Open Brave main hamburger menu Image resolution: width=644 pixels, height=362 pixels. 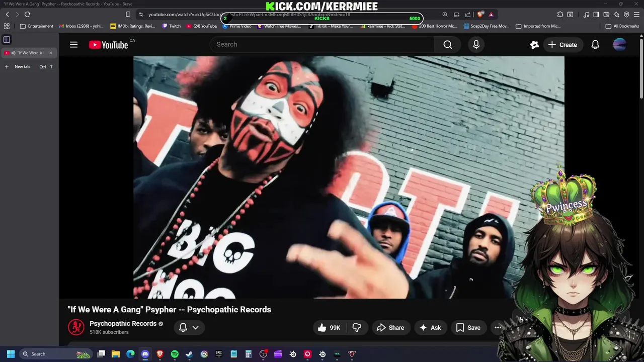(636, 15)
